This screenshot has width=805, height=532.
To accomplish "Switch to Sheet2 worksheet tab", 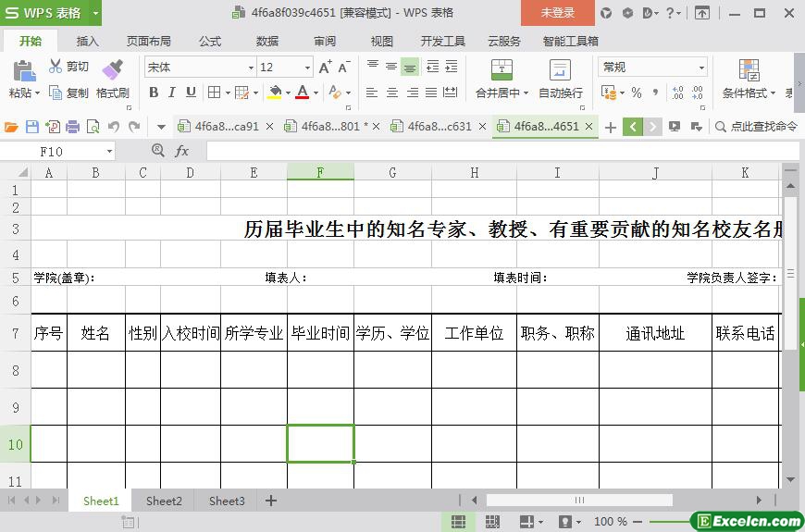I will click(164, 501).
